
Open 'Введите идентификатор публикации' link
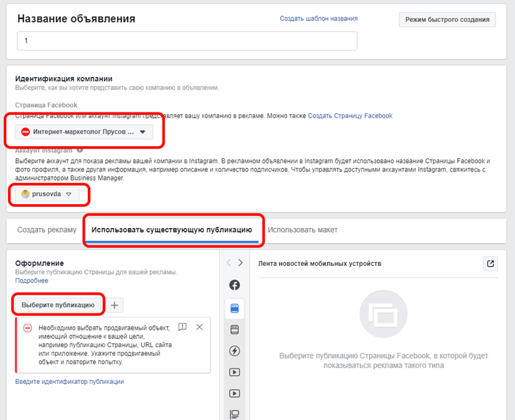pyautogui.click(x=69, y=381)
